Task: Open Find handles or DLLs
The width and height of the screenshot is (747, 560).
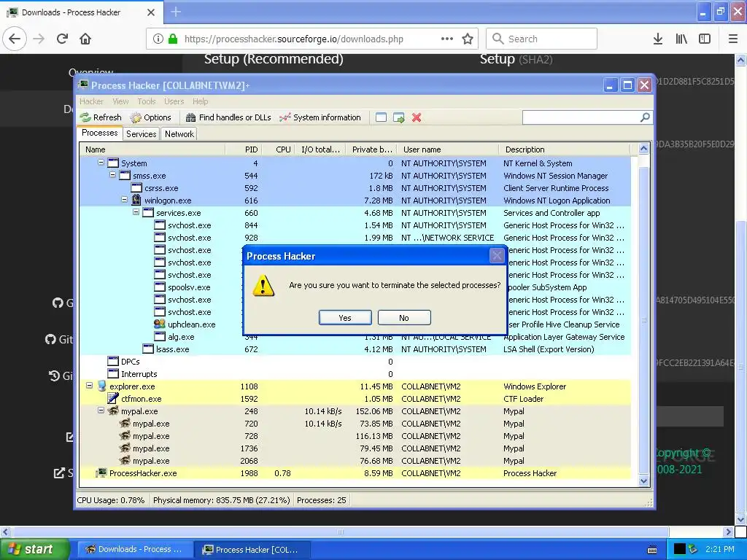Action: pyautogui.click(x=228, y=117)
